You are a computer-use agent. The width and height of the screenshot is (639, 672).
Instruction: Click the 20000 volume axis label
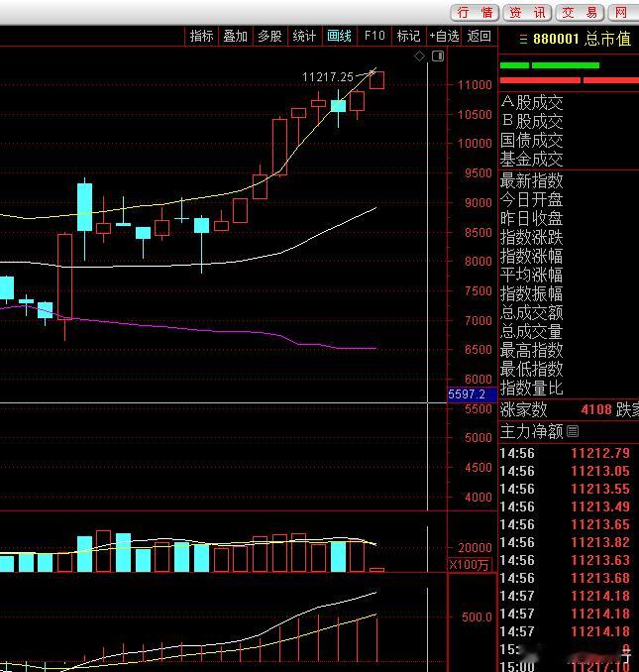click(x=475, y=548)
